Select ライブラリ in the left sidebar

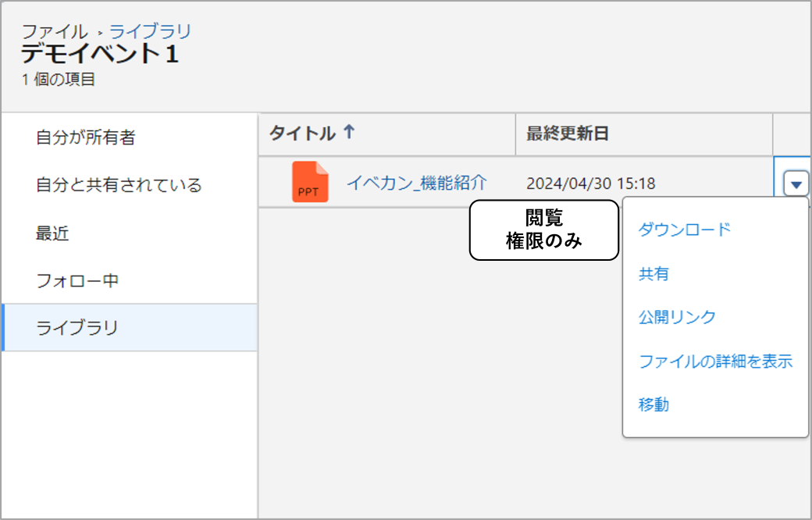(77, 328)
